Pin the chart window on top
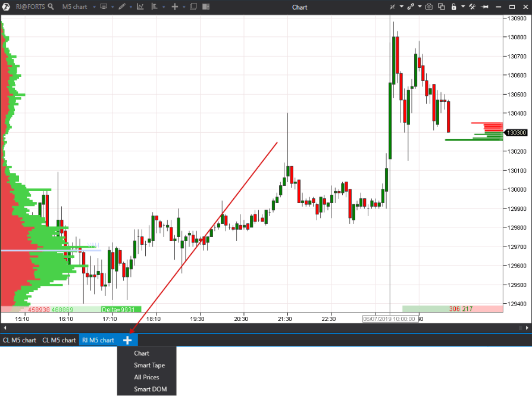The image size is (532, 396). [485, 7]
